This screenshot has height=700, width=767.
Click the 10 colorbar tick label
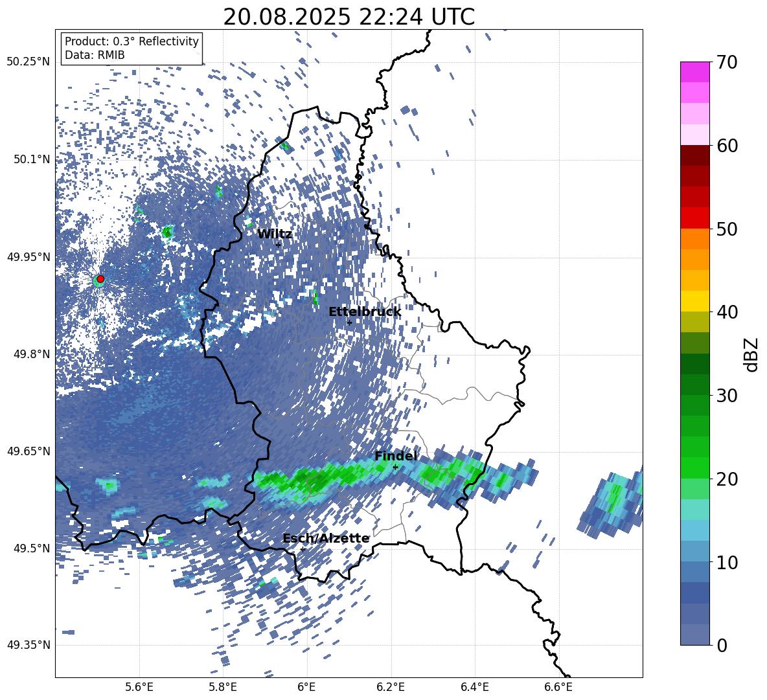click(x=727, y=562)
